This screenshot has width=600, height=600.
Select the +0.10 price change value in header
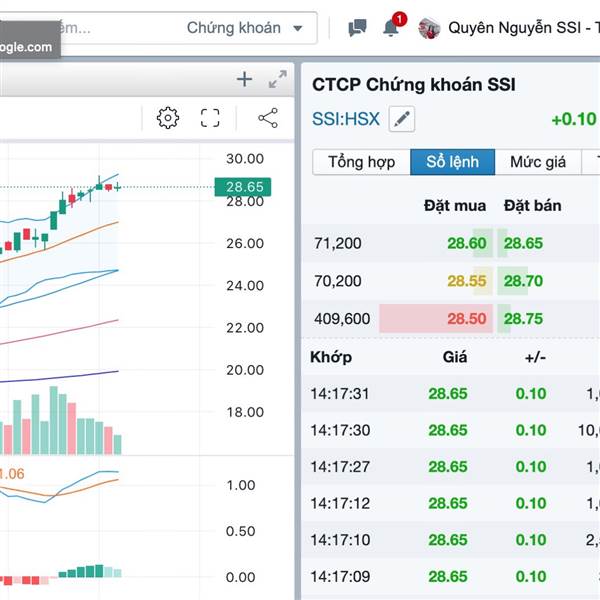(574, 119)
